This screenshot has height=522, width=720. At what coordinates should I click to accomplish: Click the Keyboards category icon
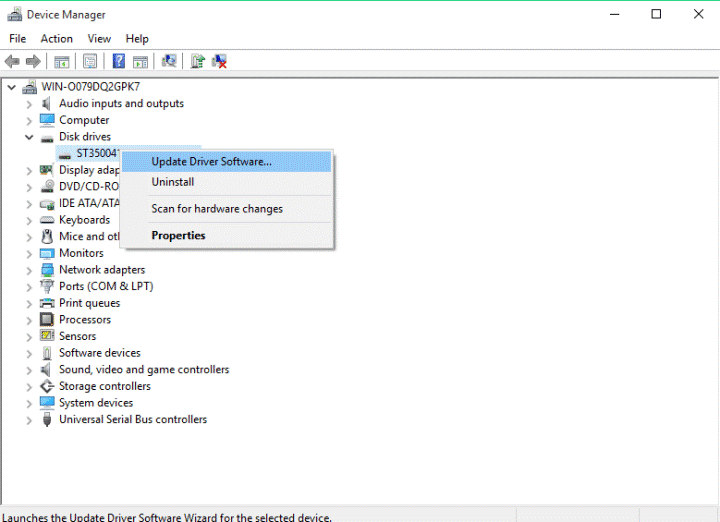pyautogui.click(x=47, y=220)
